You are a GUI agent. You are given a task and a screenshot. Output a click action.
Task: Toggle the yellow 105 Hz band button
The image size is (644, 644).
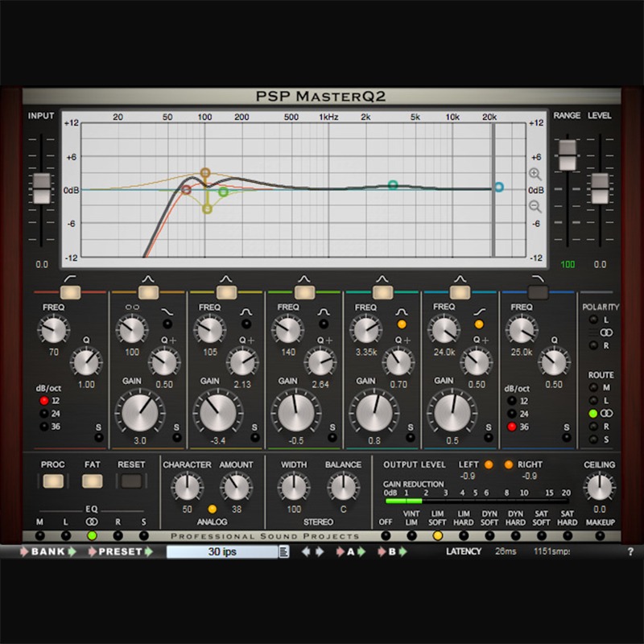tap(226, 292)
